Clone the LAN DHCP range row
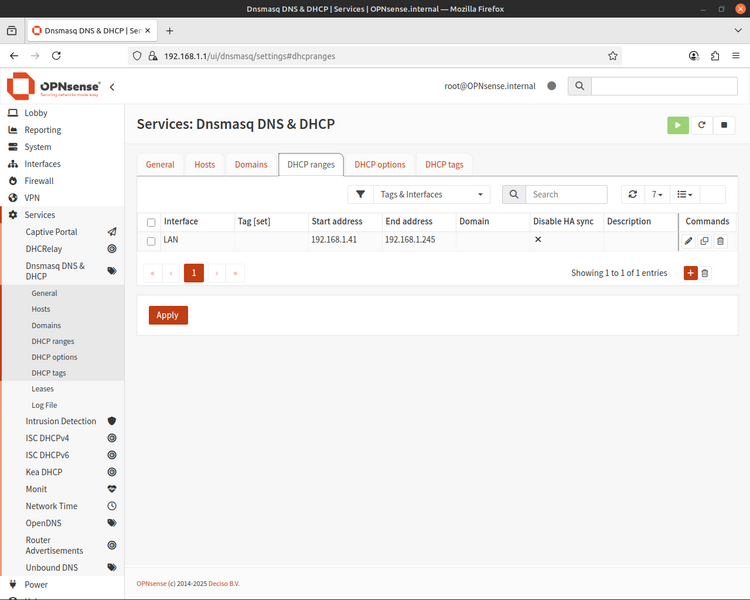Screen dimensions: 750x600 tap(704, 241)
